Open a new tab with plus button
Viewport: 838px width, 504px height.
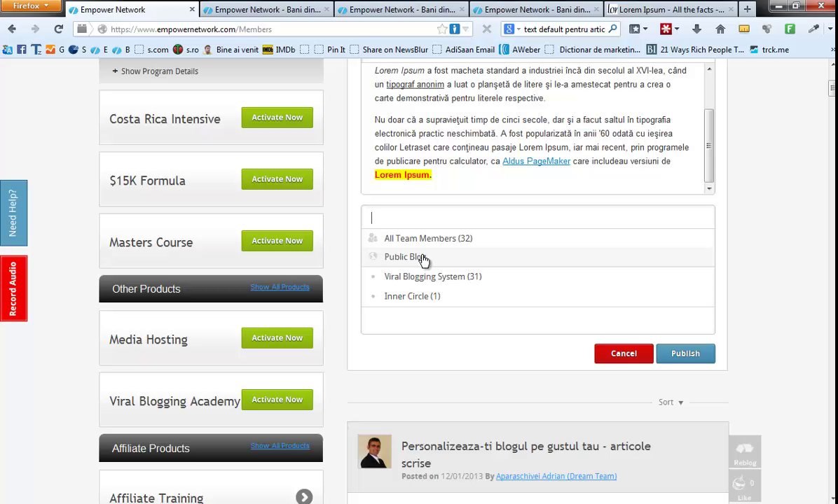coord(747,9)
